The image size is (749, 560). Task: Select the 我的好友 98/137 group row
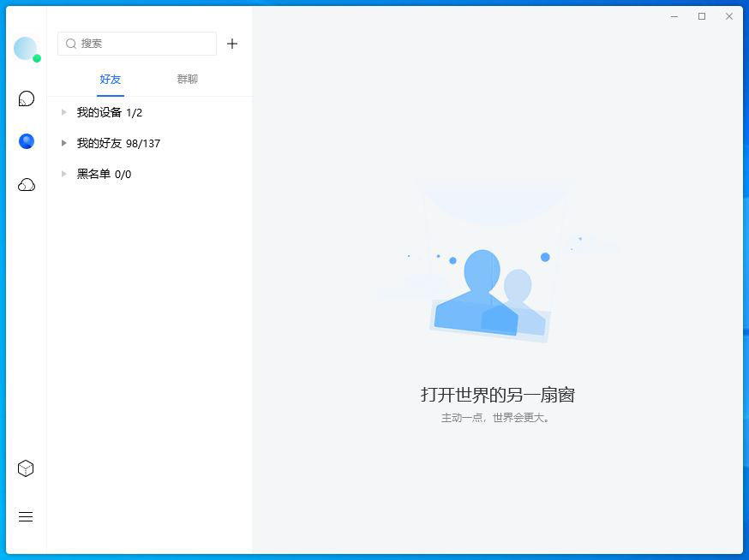click(x=116, y=143)
